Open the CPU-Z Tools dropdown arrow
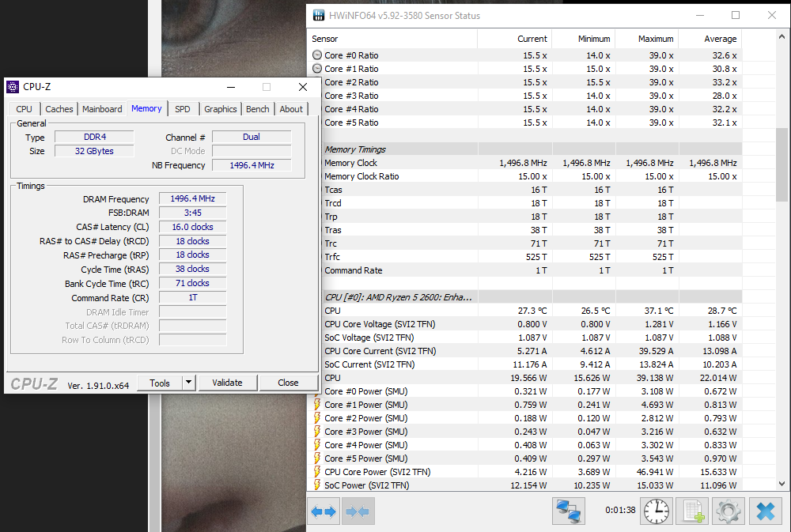Viewport: 791px width, 532px height. coord(189,383)
